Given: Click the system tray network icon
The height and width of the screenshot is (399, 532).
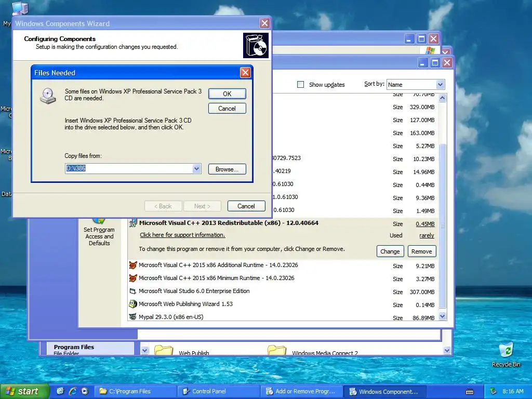Looking at the screenshot, I should coord(494,392).
